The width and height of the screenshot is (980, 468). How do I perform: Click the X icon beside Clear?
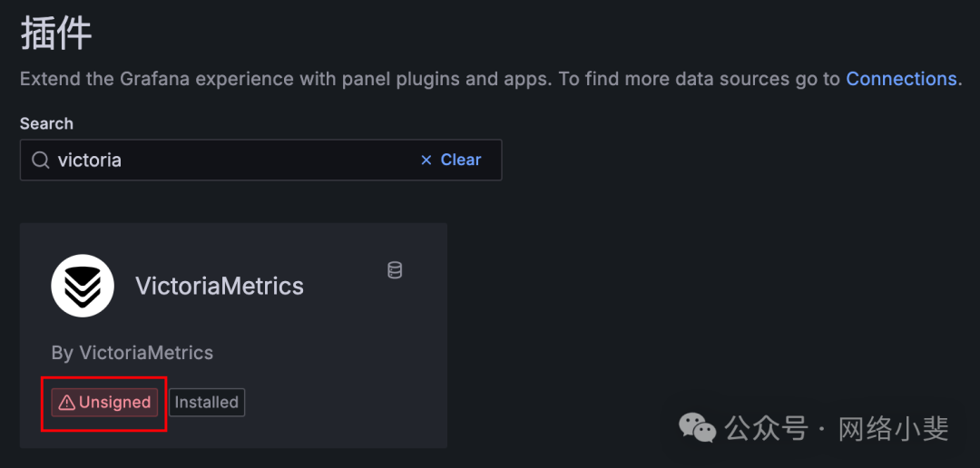[x=426, y=160]
